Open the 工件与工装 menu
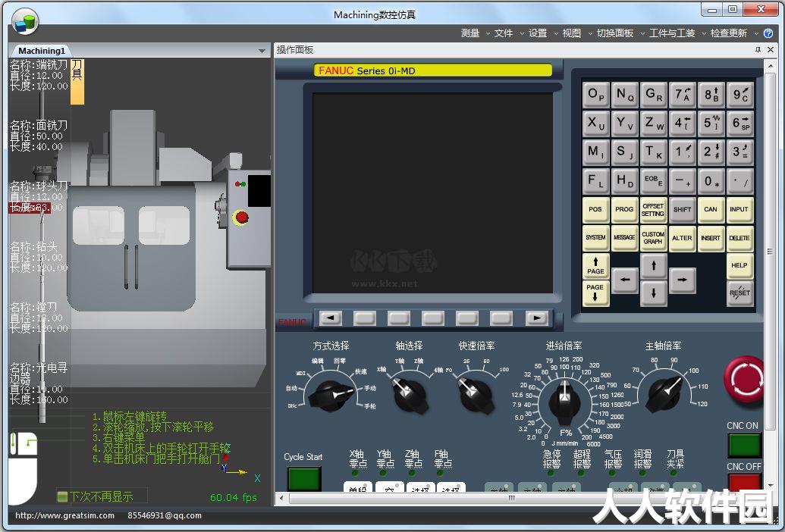This screenshot has height=532, width=785. click(672, 33)
